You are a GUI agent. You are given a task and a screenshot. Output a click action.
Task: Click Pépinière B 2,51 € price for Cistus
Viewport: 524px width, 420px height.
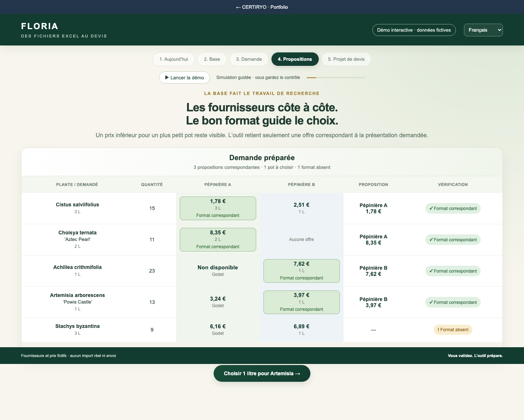click(302, 205)
